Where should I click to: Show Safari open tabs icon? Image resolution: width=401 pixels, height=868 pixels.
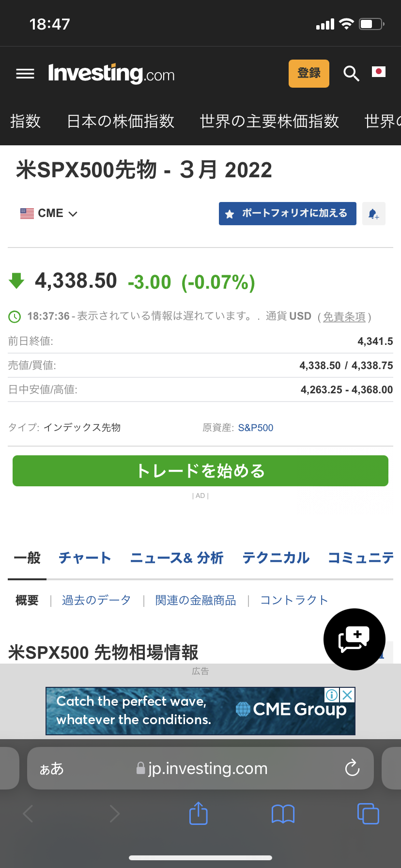click(x=368, y=813)
